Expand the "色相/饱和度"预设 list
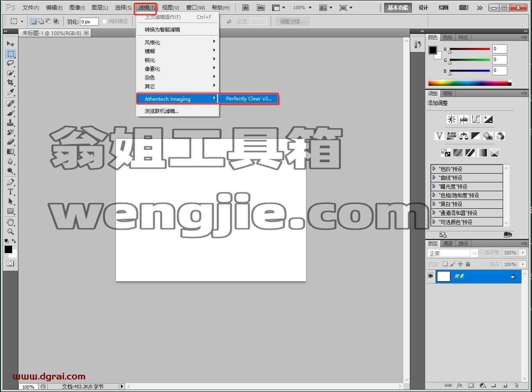 pos(434,195)
